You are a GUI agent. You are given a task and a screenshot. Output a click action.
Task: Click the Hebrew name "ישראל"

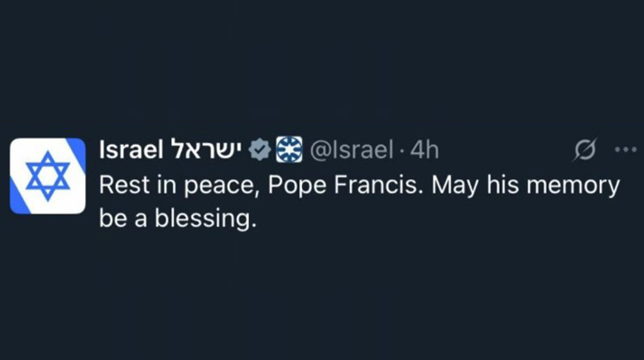click(x=206, y=150)
